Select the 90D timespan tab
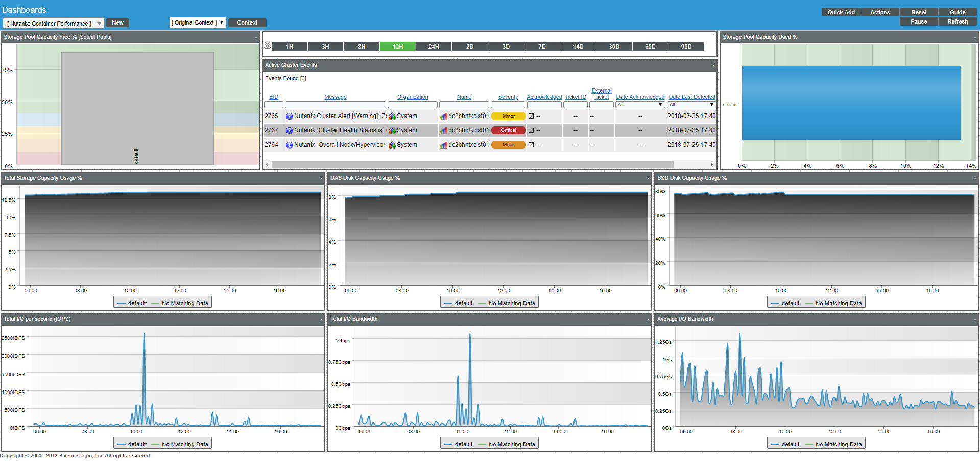The image size is (980, 461). tap(686, 47)
